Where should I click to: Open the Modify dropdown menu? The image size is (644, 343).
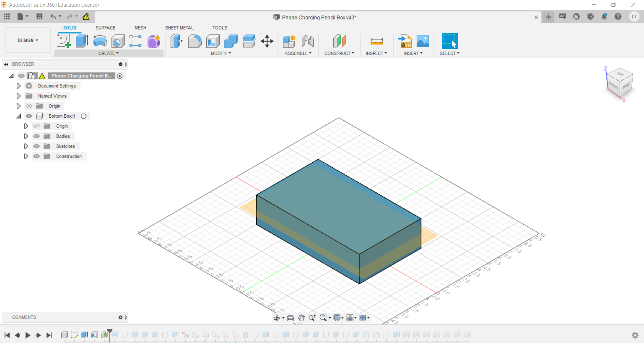tap(221, 53)
